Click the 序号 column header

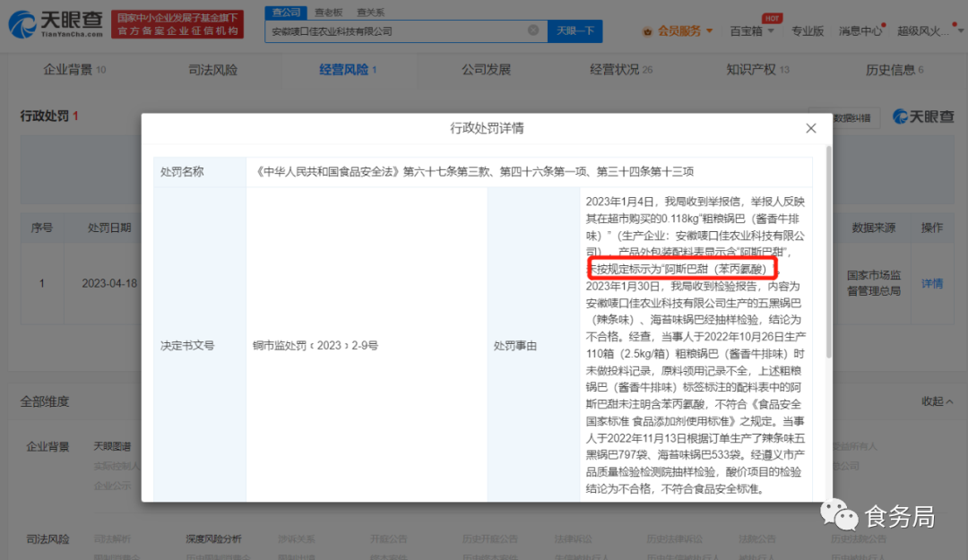pos(41,228)
